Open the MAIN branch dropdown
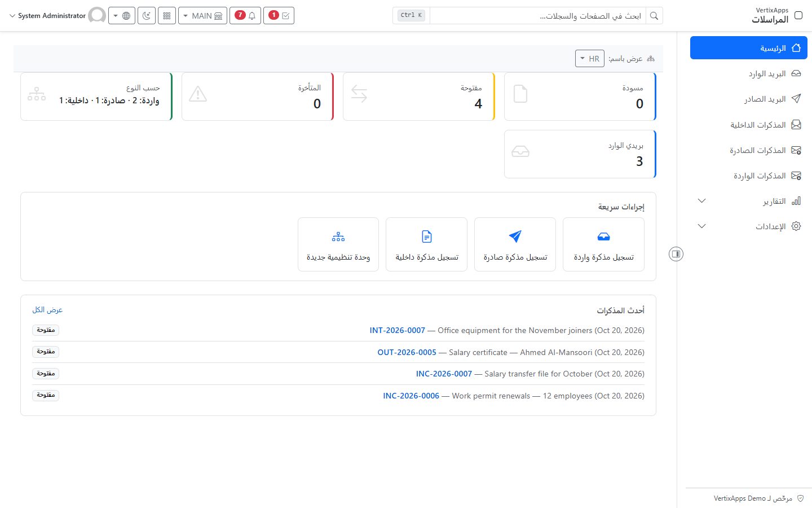The width and height of the screenshot is (812, 508). (202, 16)
